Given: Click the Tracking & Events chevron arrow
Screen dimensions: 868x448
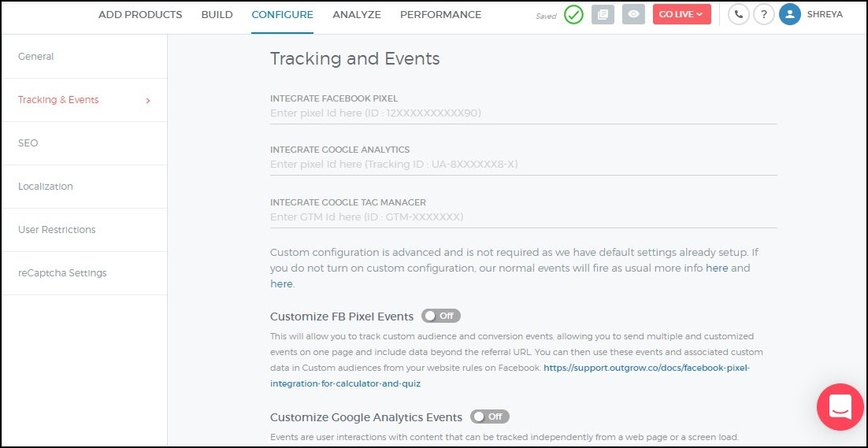Looking at the screenshot, I should [x=148, y=101].
